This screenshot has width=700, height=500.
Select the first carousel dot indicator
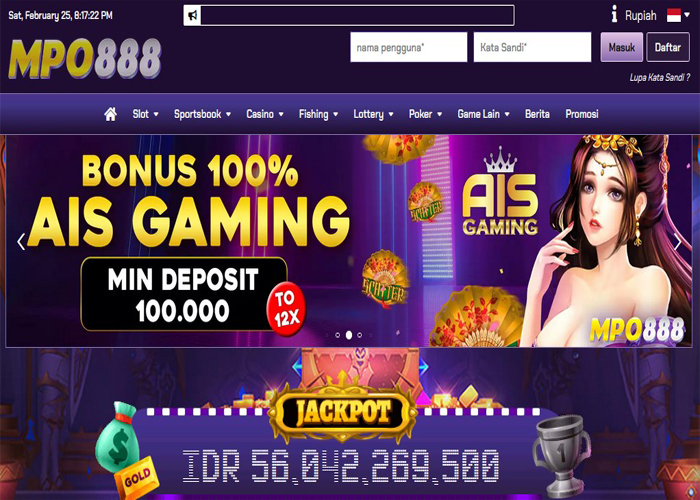tap(338, 335)
